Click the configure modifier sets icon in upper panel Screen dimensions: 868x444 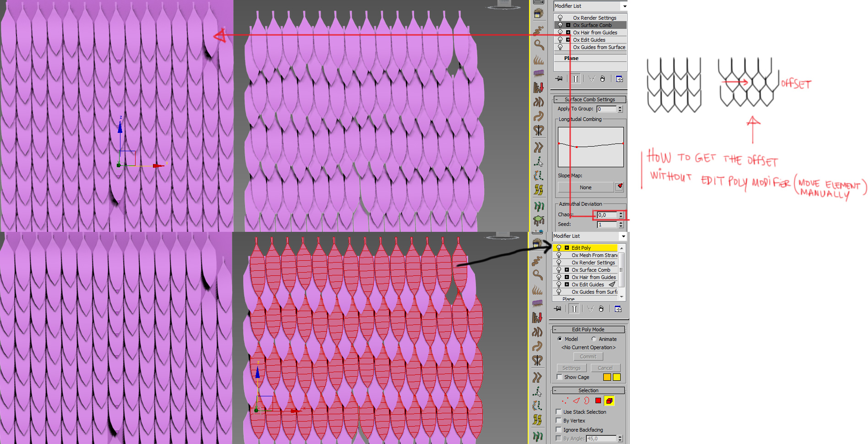coord(619,79)
